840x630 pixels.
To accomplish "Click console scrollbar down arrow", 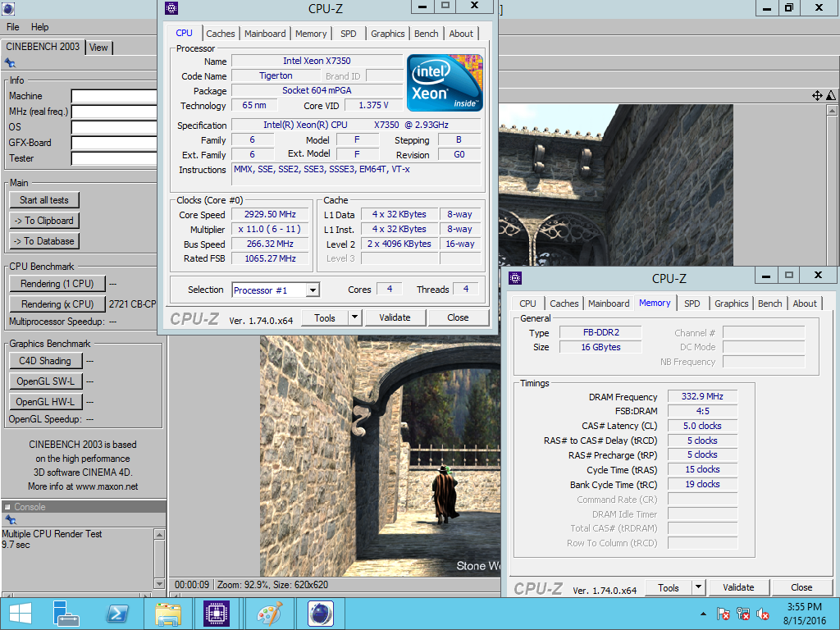I will (159, 583).
